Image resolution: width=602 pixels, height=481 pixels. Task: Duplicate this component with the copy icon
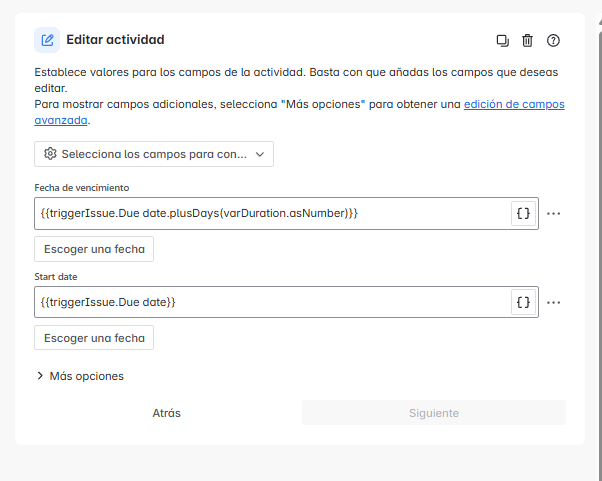tap(503, 40)
